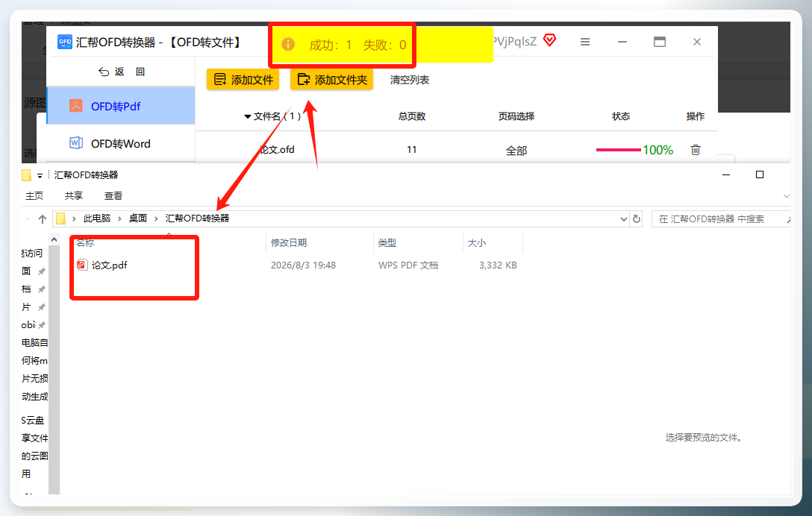The image size is (812, 516).
Task: Open the 共享 ribbon tab in Explorer
Action: 74,195
